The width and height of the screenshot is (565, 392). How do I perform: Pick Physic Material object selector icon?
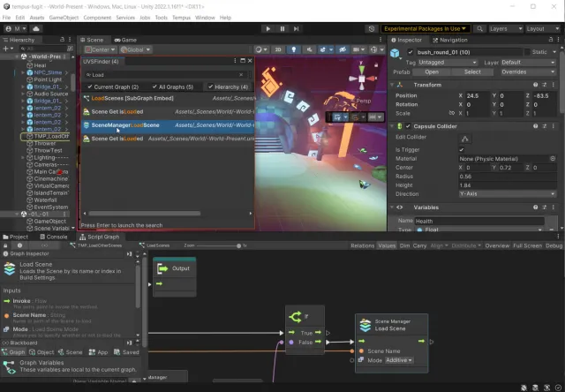click(553, 159)
